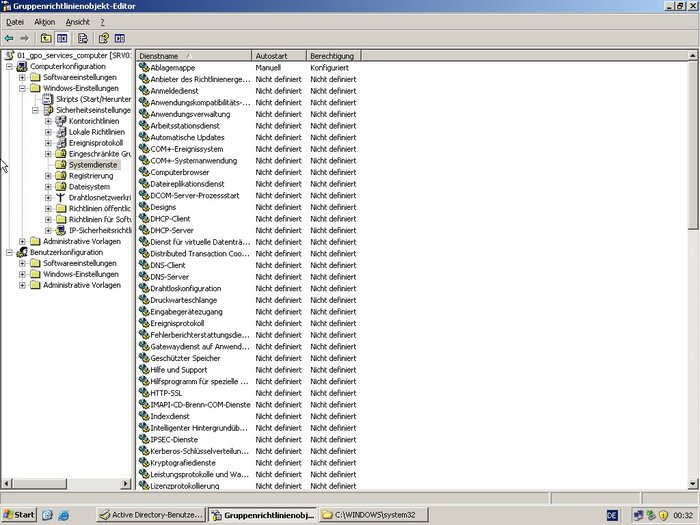Select Windows-Einstellungen under Benutzerkonfiguration
This screenshot has height=525, width=700.
[x=81, y=274]
